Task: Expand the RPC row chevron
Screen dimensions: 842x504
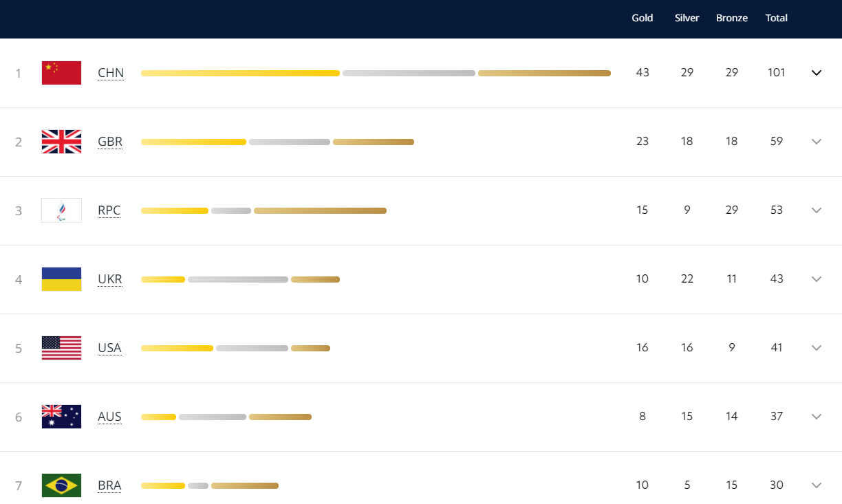Action: pos(817,210)
